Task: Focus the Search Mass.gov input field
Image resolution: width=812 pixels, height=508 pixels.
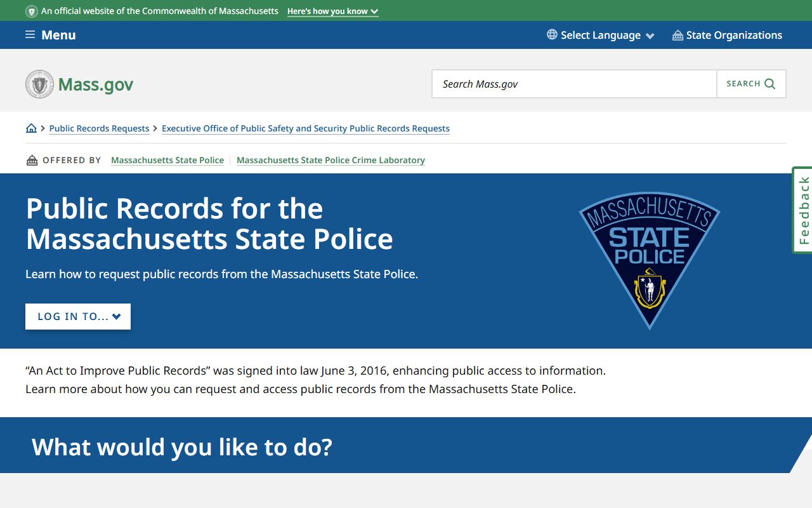Action: point(575,84)
